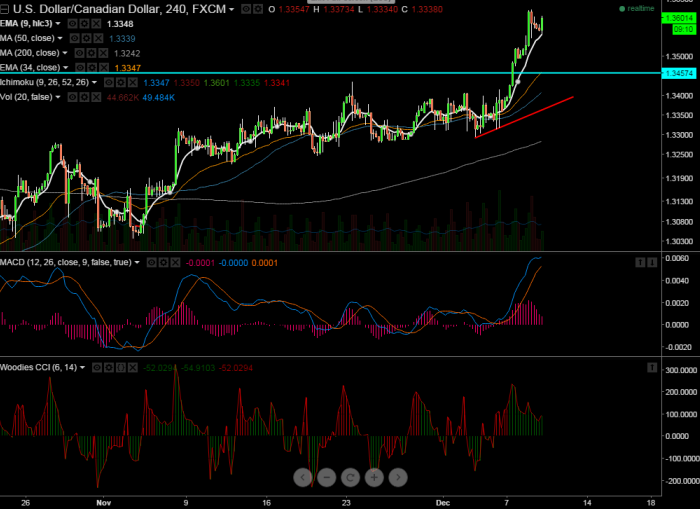
Task: Click the close price value 1.33380
Action: tap(427, 9)
